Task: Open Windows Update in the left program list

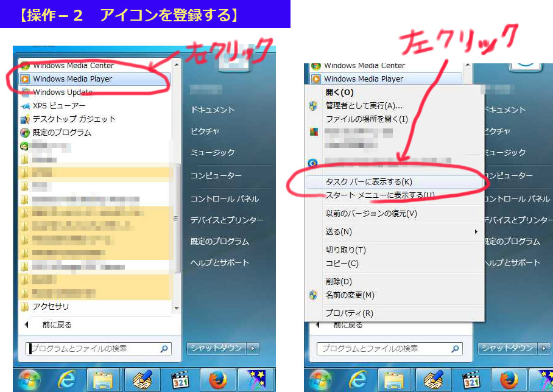Action: click(62, 93)
